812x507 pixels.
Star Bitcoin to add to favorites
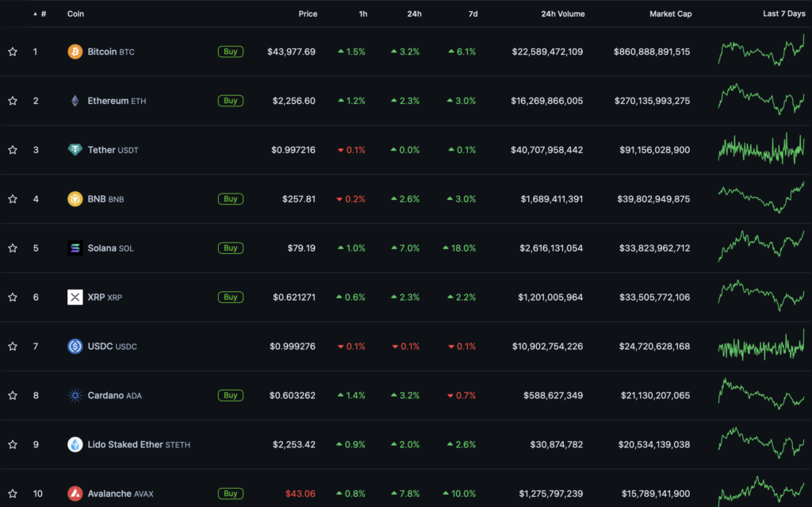(13, 52)
